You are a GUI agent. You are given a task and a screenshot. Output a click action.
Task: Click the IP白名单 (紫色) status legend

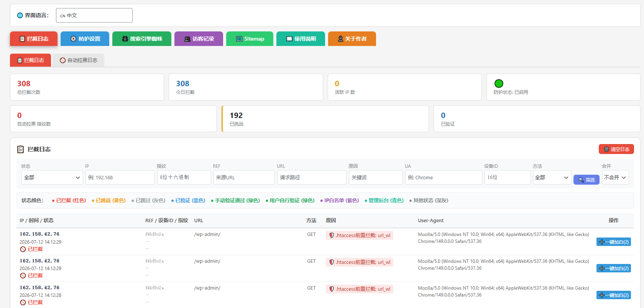pyautogui.click(x=340, y=200)
